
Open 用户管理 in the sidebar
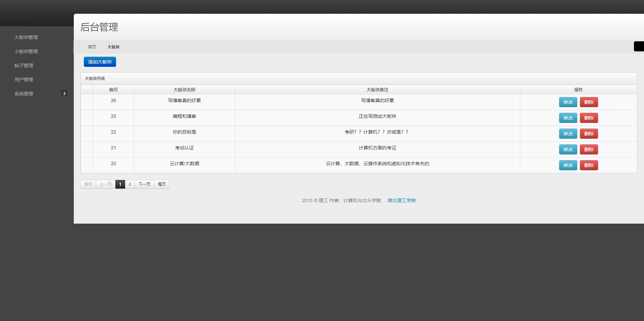pos(37,80)
